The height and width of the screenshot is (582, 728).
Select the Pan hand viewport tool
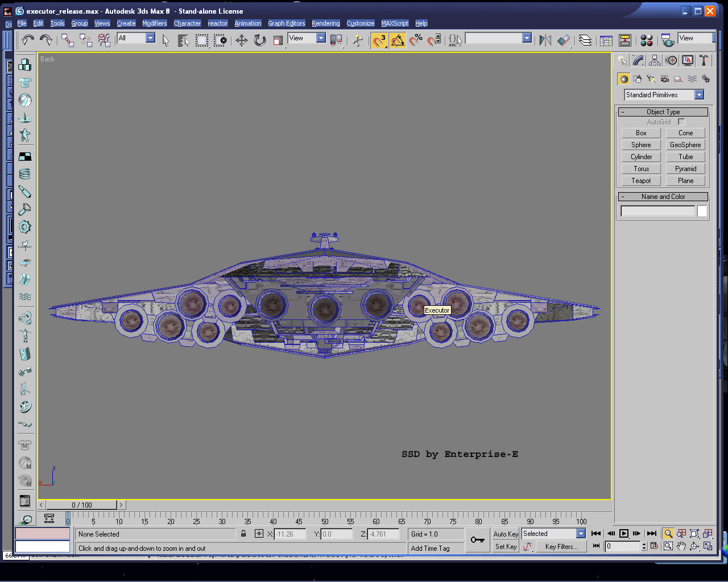tap(681, 546)
